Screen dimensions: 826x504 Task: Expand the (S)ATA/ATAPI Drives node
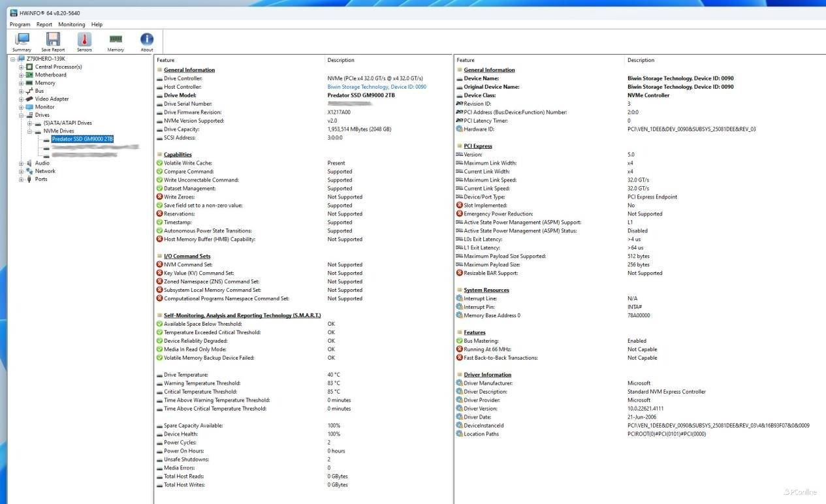point(29,123)
